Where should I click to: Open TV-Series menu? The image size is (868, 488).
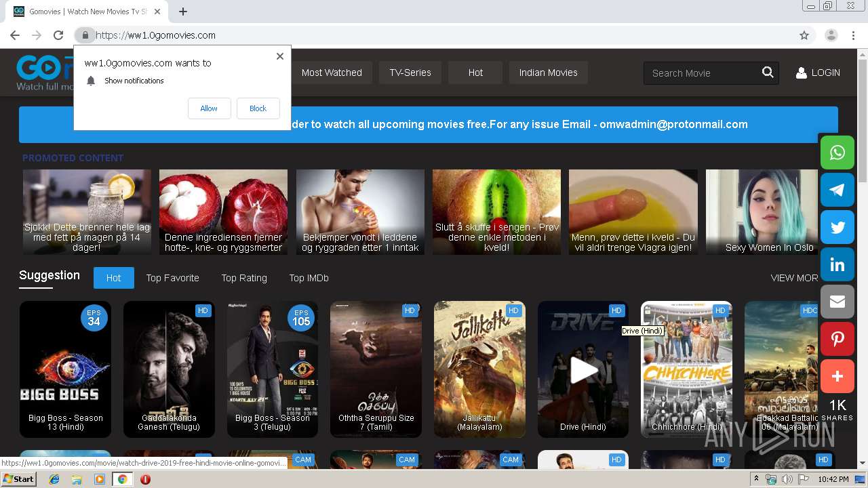click(x=410, y=73)
